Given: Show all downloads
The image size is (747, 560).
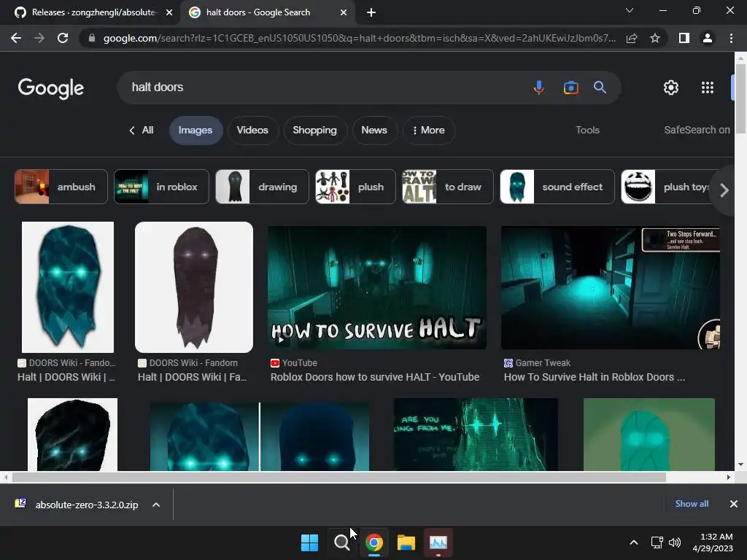Looking at the screenshot, I should click(x=692, y=504).
